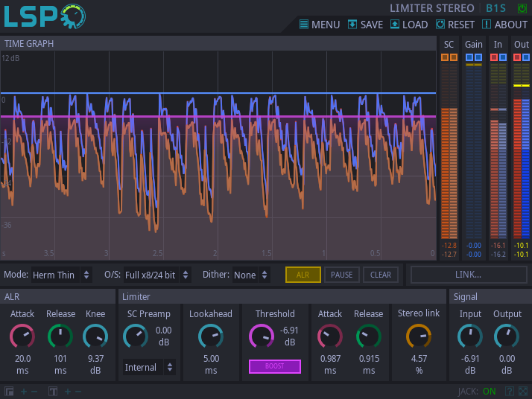Click the ALR Attack knob

tap(22, 336)
